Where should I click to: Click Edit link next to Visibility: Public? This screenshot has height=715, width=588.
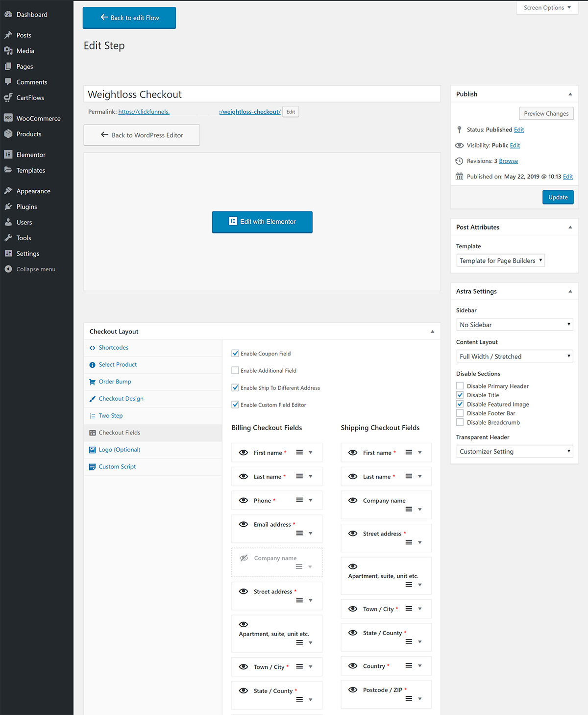(514, 145)
